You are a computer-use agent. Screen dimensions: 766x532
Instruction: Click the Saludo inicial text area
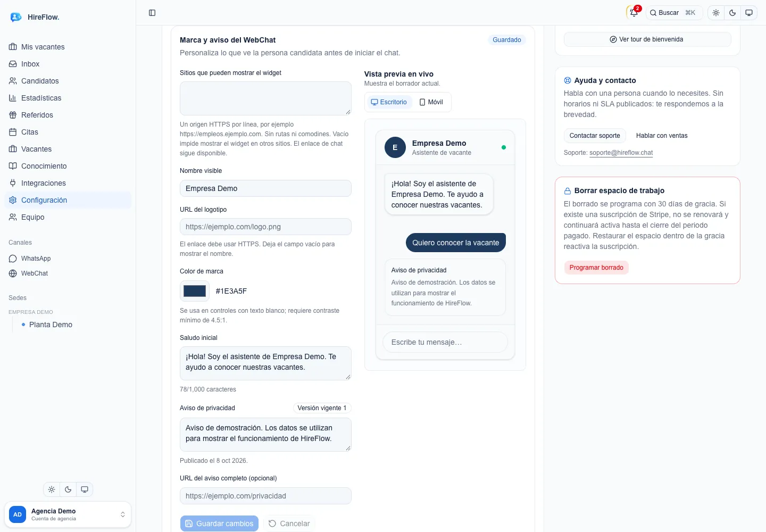(265, 363)
